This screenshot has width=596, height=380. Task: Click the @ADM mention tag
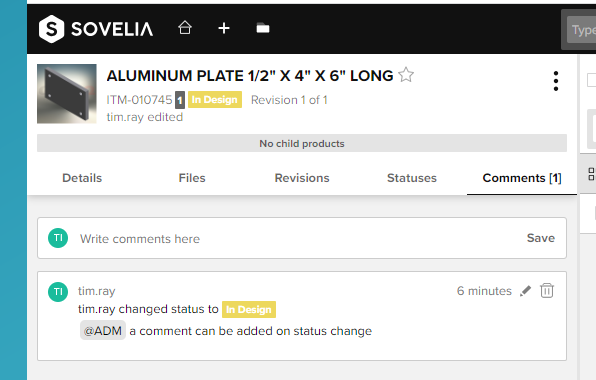(x=103, y=331)
